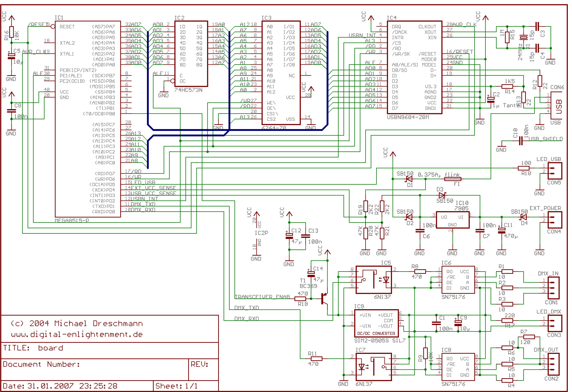The width and height of the screenshot is (572, 392).
Task: Select the CON4 EXT_POWER connector
Action: click(x=555, y=220)
